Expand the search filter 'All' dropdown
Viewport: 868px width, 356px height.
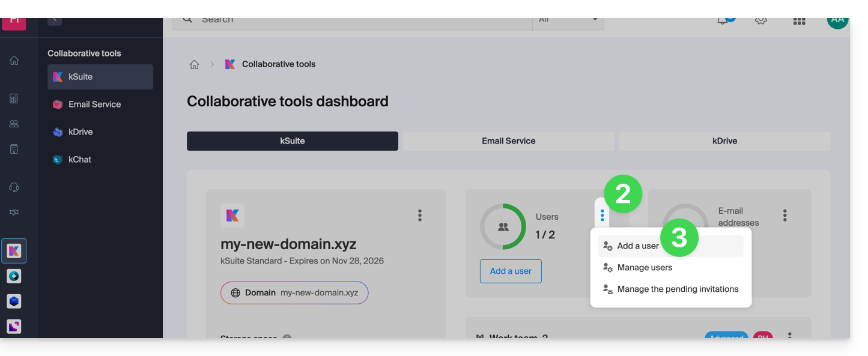coord(568,20)
